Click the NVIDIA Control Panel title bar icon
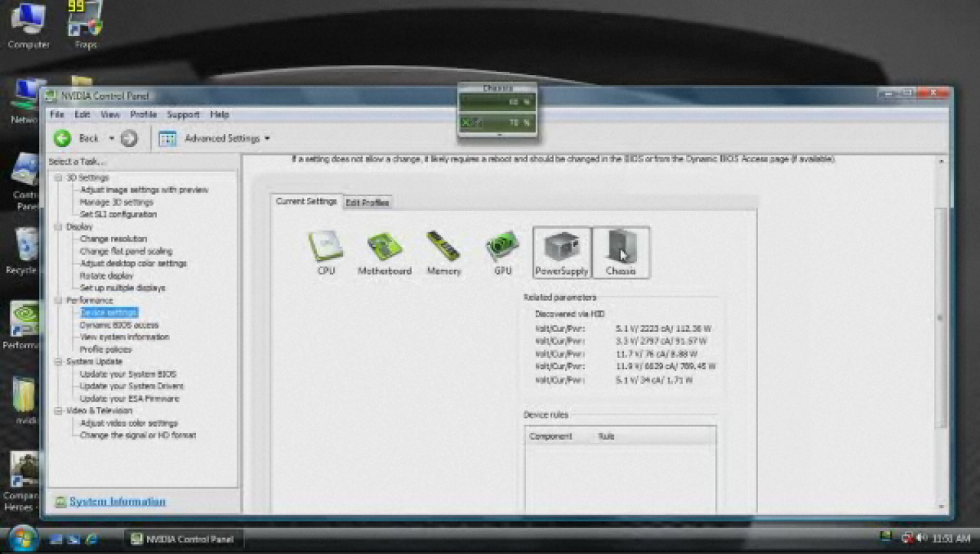980x554 pixels. (x=51, y=96)
